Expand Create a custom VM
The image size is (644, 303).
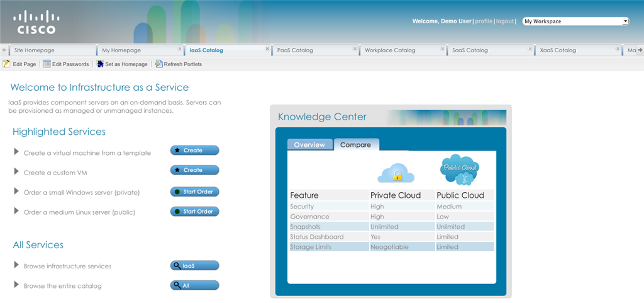tap(16, 171)
